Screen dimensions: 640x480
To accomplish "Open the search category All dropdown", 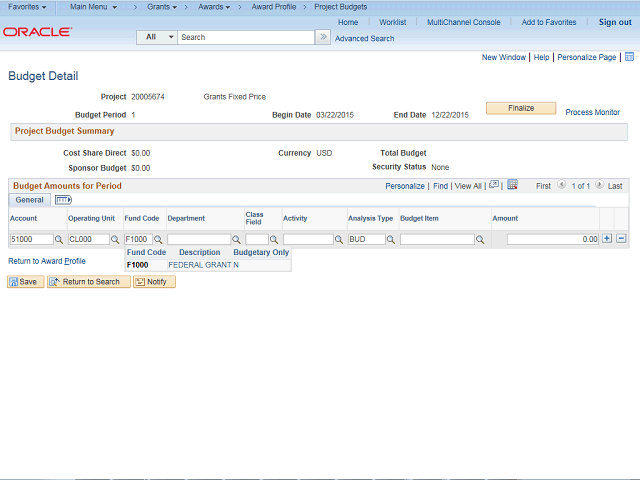I will 157,37.
